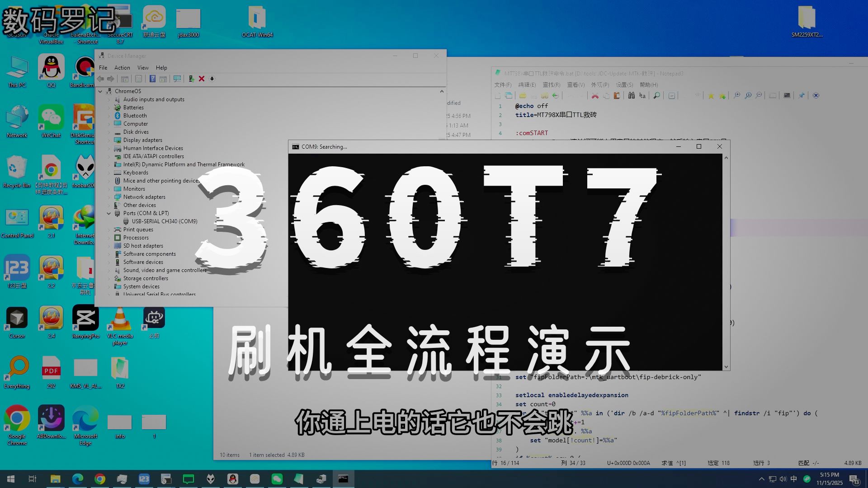Click Update device driver toolbar icon
The height and width of the screenshot is (488, 868).
(x=191, y=79)
